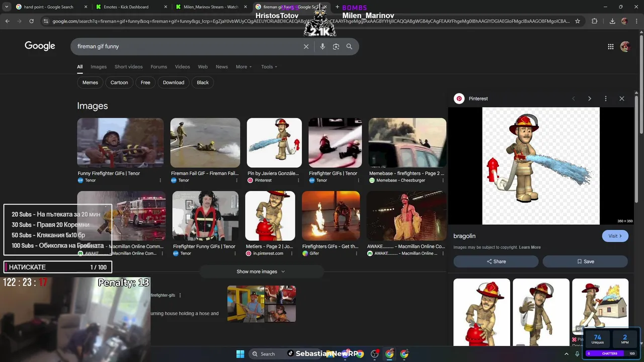
Task: Open browser downloads icon
Action: point(612,21)
